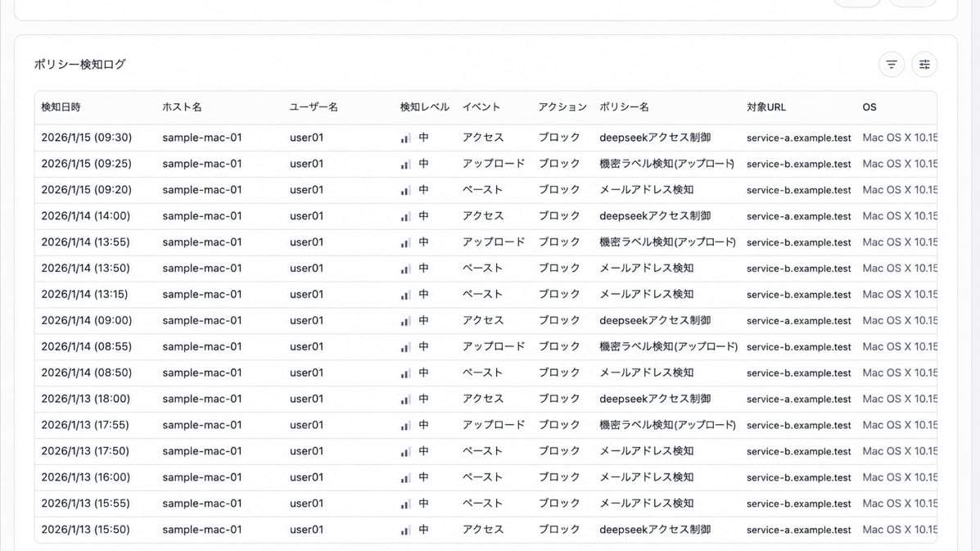
Task: Click the イベント column header
Action: pos(481,106)
